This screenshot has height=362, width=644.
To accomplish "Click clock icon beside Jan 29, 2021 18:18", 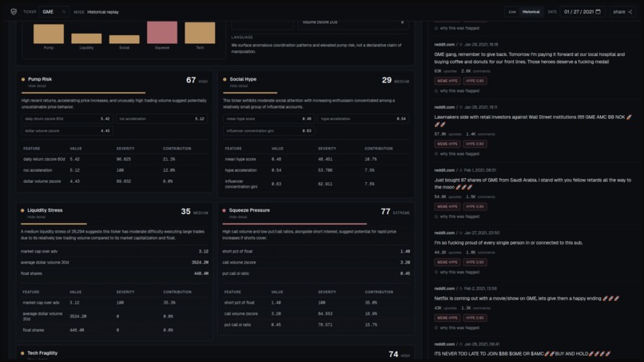I will point(461,45).
